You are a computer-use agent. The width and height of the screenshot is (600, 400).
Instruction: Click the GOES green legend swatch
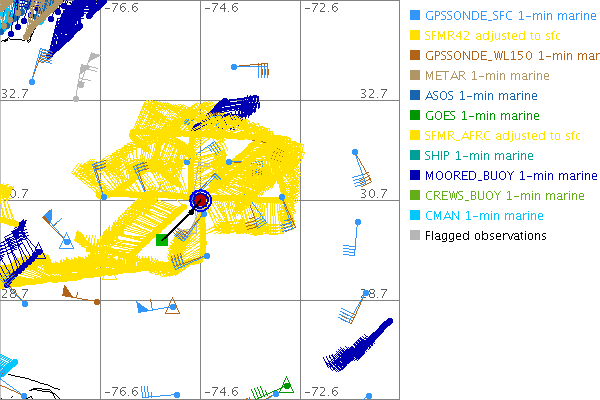(414, 116)
